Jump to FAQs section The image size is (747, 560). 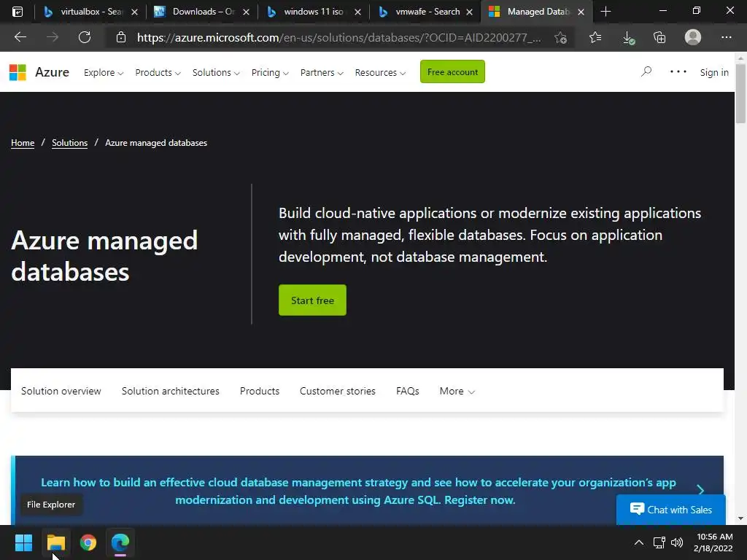pyautogui.click(x=407, y=391)
